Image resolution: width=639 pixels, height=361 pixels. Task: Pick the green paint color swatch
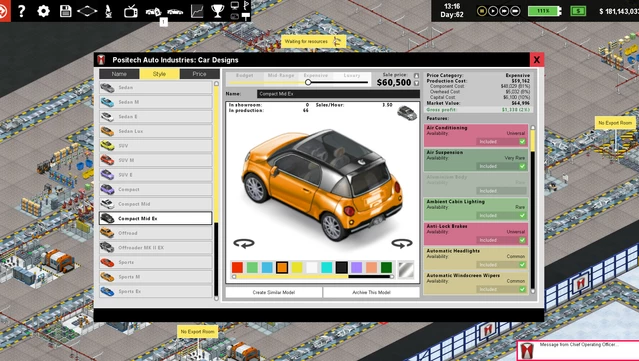tap(252, 268)
